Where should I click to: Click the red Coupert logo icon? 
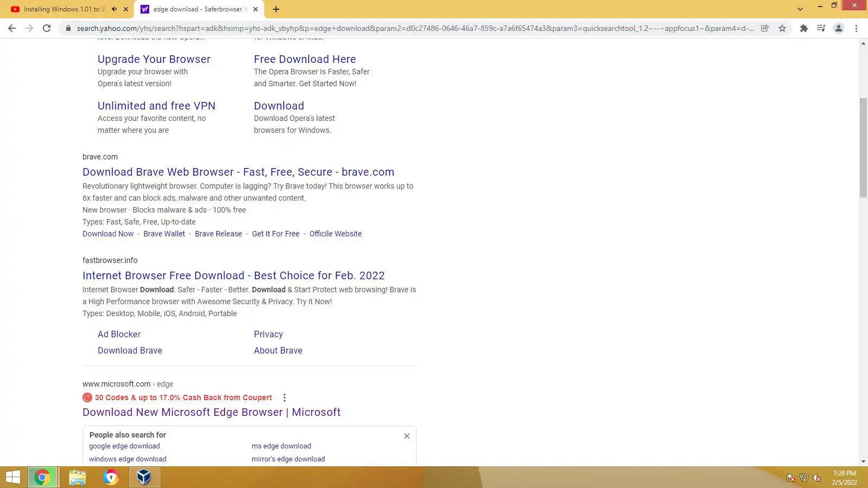[x=87, y=397]
